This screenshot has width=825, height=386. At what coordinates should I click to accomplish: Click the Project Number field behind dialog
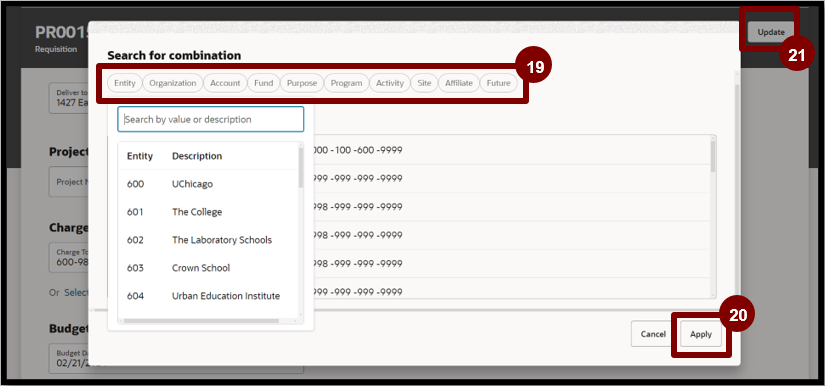[69, 182]
